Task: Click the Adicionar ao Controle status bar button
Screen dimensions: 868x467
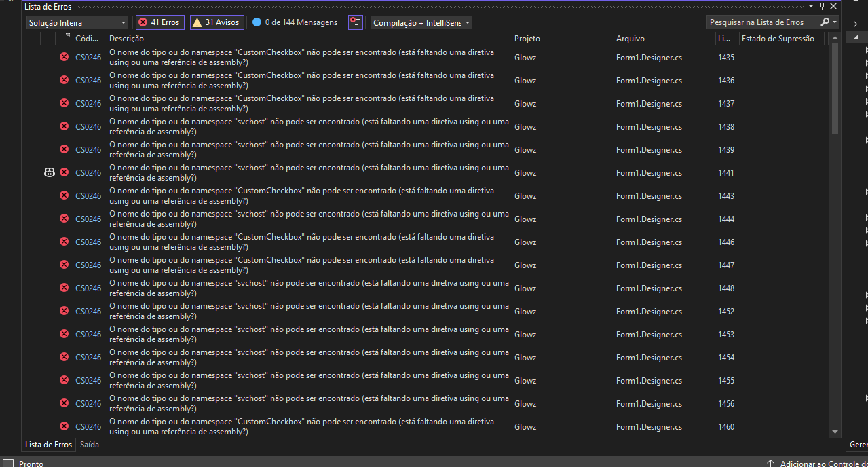Action: (x=816, y=462)
